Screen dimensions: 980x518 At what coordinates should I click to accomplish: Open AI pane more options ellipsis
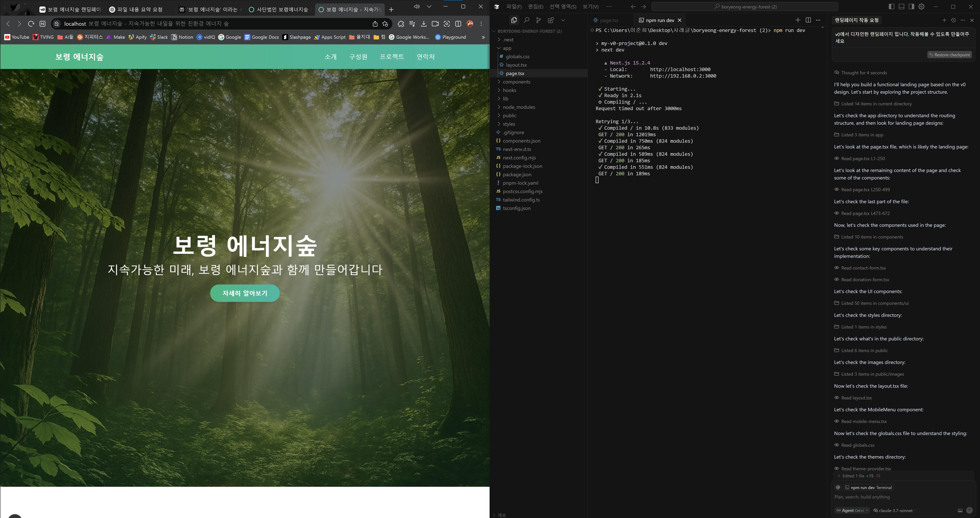click(x=963, y=20)
